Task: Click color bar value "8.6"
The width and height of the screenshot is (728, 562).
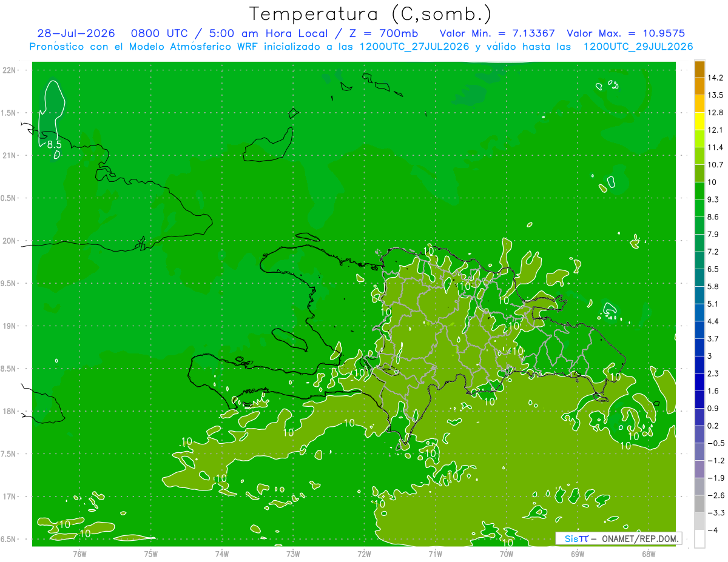Action: click(713, 217)
